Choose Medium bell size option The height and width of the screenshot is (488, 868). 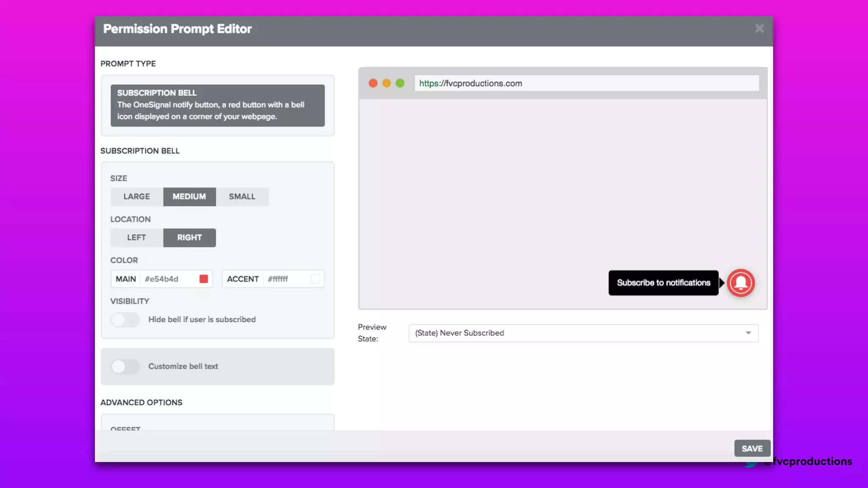189,197
